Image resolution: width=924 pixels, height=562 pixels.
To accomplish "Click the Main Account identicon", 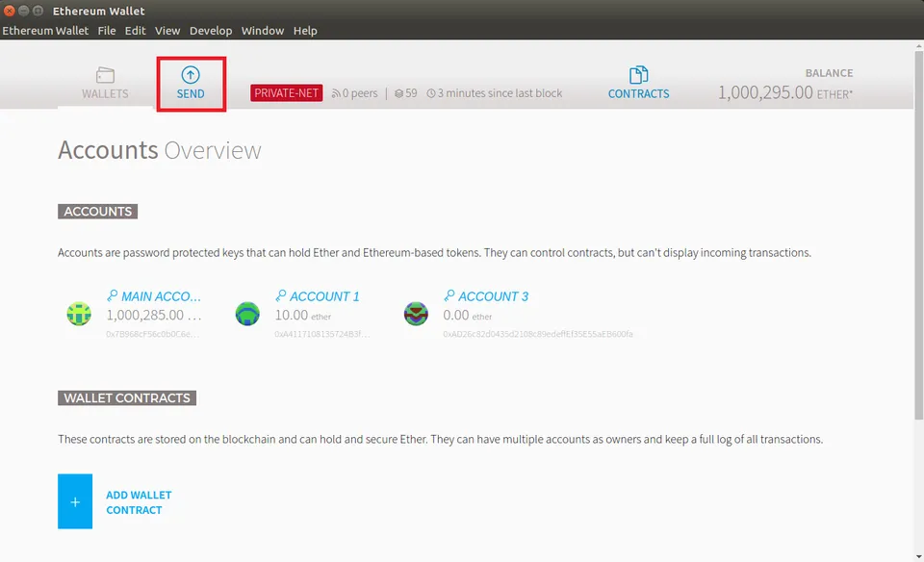I will click(79, 314).
